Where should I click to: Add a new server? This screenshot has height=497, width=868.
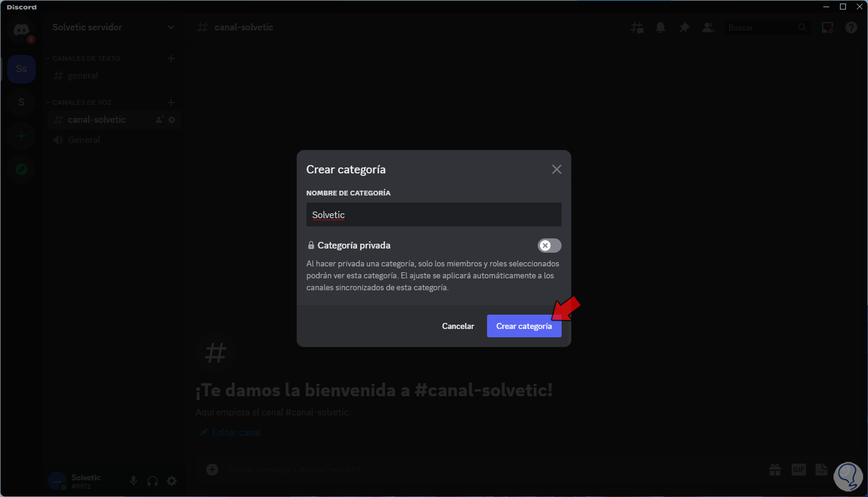coord(21,136)
